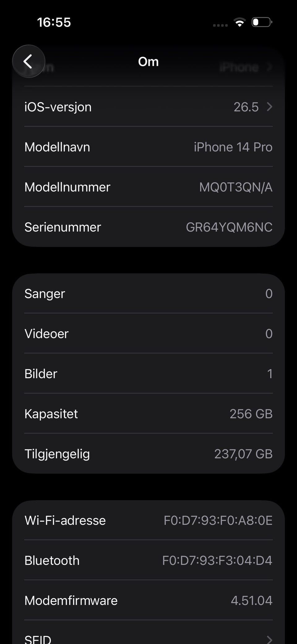This screenshot has height=644, width=297.
Task: Tap the Wi-Fi status icon
Action: click(x=239, y=22)
